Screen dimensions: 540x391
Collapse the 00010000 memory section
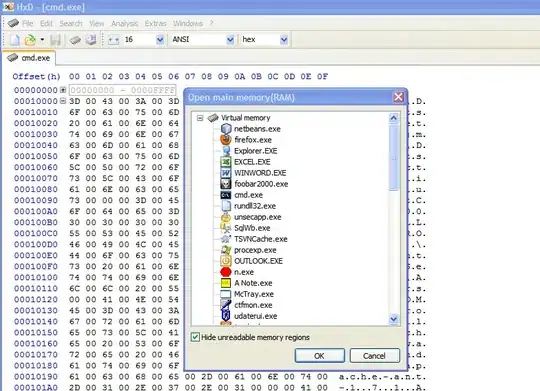point(63,101)
